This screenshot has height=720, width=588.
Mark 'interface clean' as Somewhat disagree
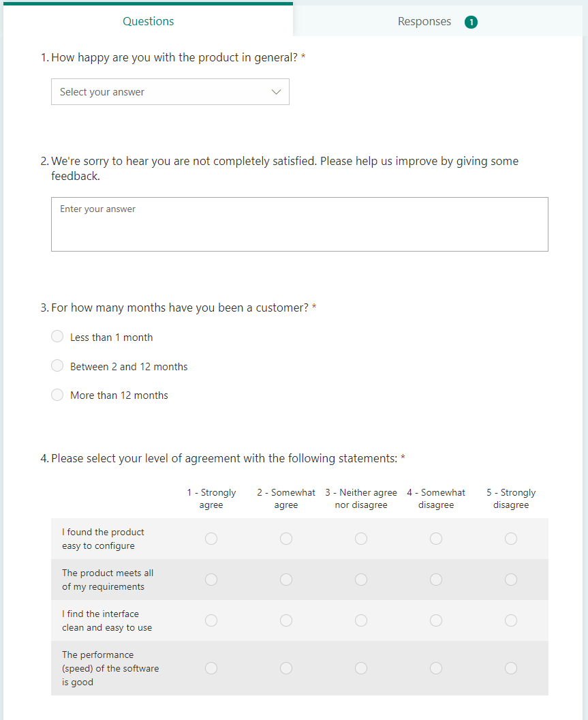436,620
